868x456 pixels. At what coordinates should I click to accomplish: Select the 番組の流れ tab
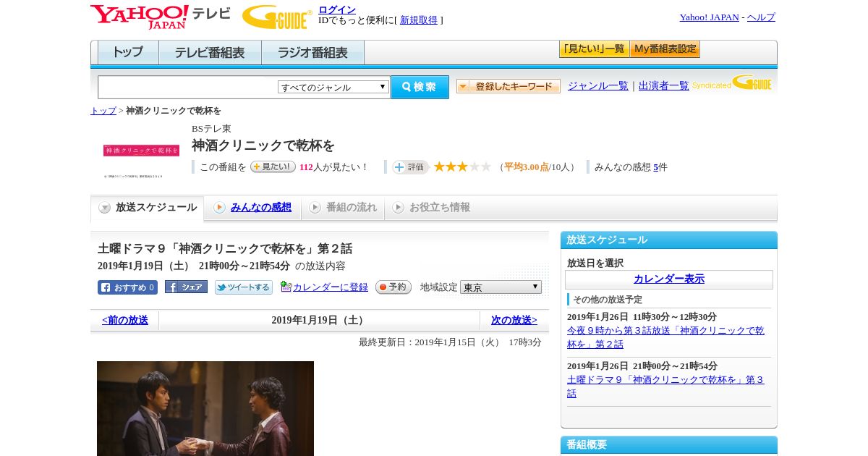coord(343,208)
